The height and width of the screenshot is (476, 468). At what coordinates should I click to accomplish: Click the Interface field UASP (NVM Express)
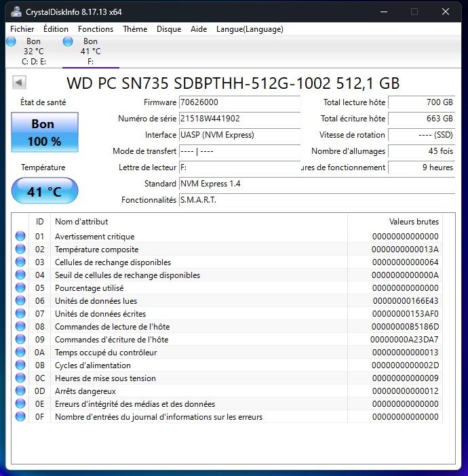(x=239, y=135)
